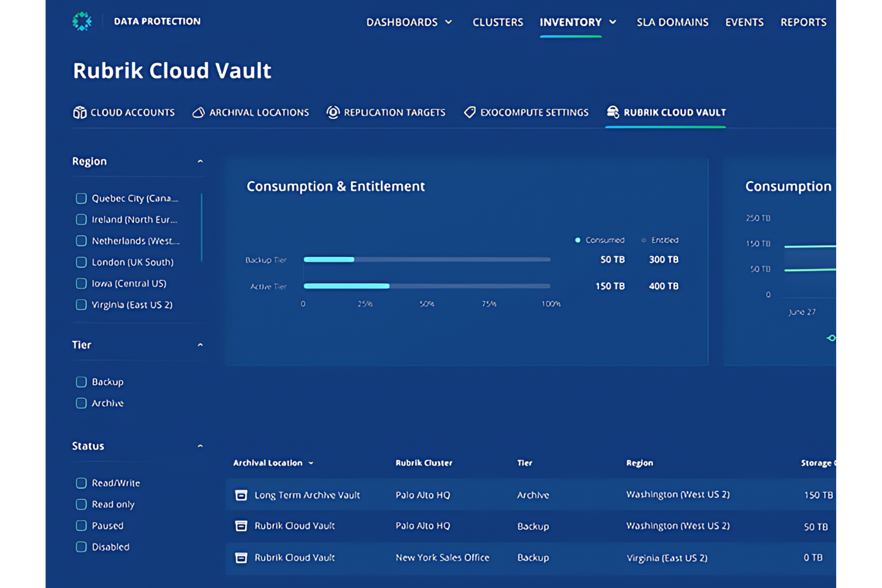882x588 pixels.
Task: Open the Long Term Archive Vault link
Action: [307, 495]
